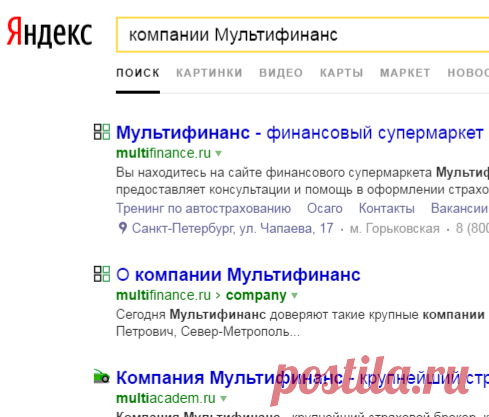This screenshot has width=489, height=417.
Task: Open the Контакты sitelink
Action: coord(387,209)
